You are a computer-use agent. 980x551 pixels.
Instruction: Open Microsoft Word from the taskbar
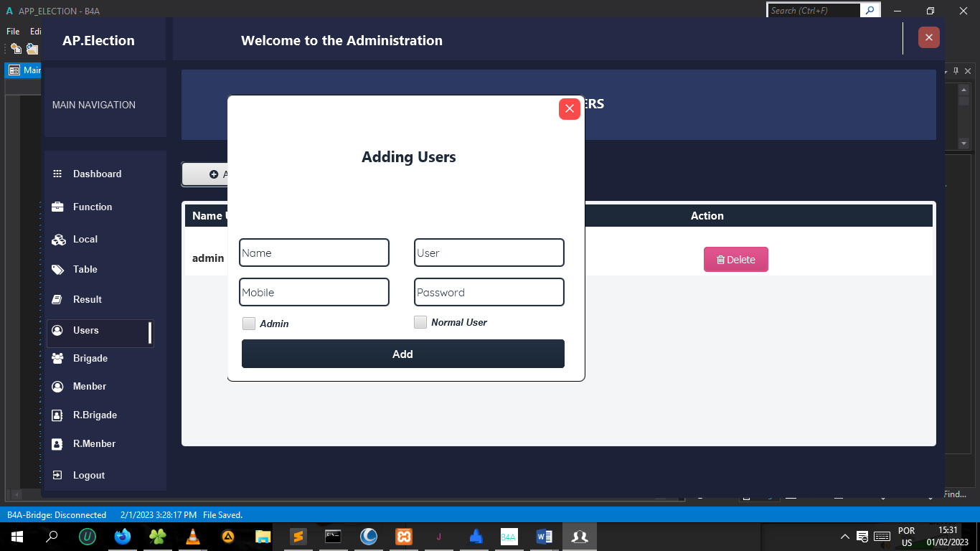(544, 536)
